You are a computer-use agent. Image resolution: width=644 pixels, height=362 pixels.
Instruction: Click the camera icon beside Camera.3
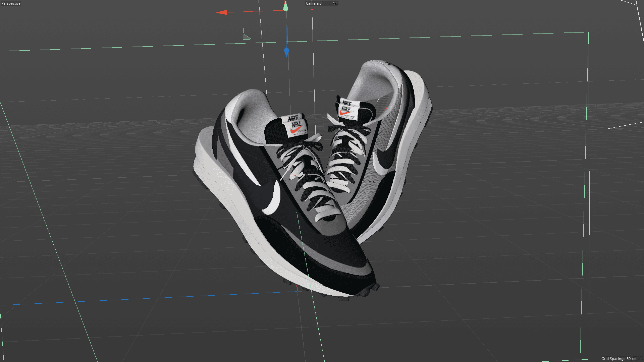[x=334, y=3]
